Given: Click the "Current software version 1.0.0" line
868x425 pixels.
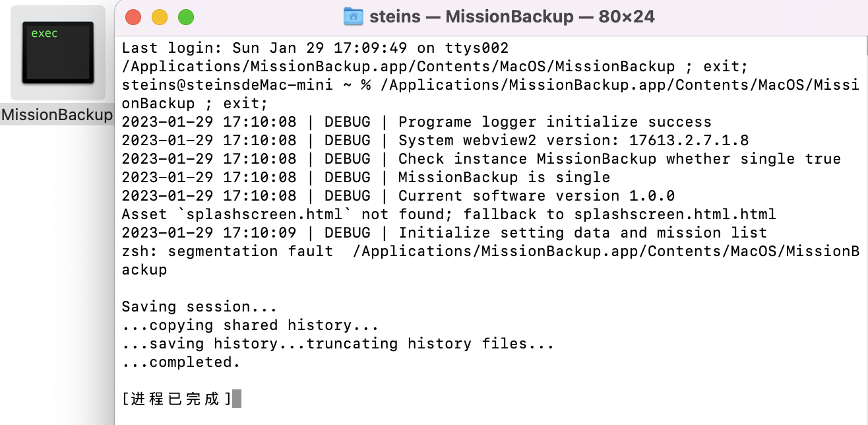Looking at the screenshot, I should (398, 196).
